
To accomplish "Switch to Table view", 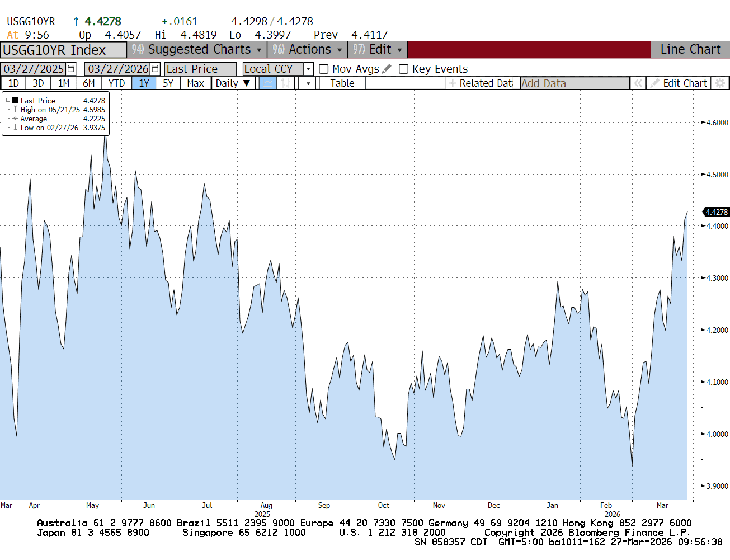I will tap(342, 83).
